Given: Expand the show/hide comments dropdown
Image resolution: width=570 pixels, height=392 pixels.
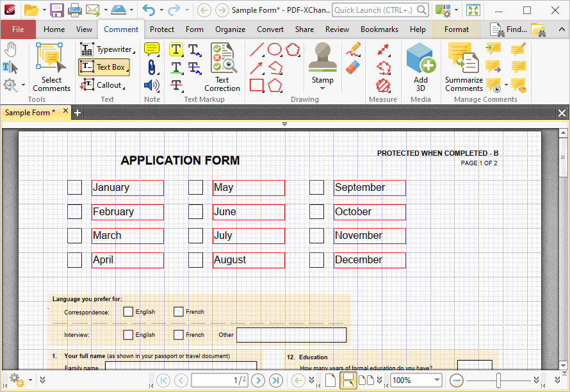Looking at the screenshot, I should tap(506, 85).
